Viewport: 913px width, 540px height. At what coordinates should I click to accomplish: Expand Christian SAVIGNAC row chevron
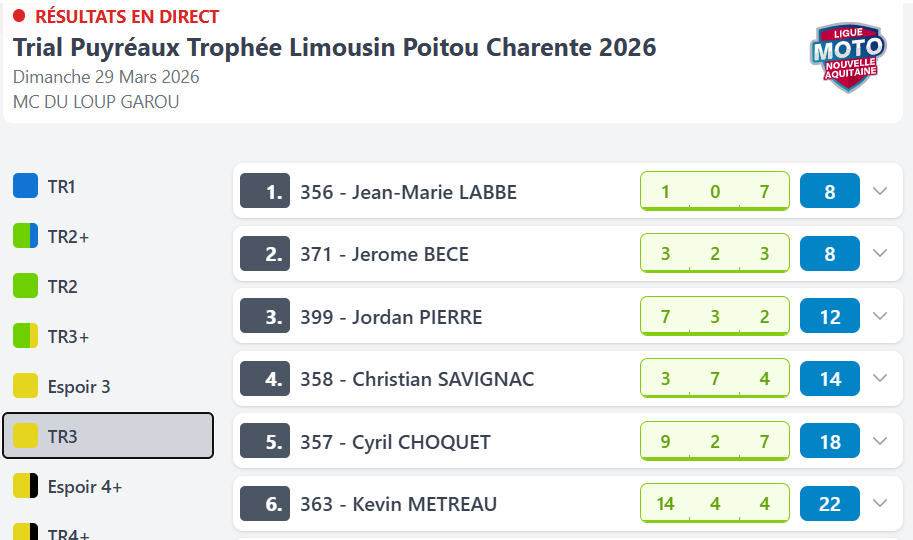click(880, 378)
